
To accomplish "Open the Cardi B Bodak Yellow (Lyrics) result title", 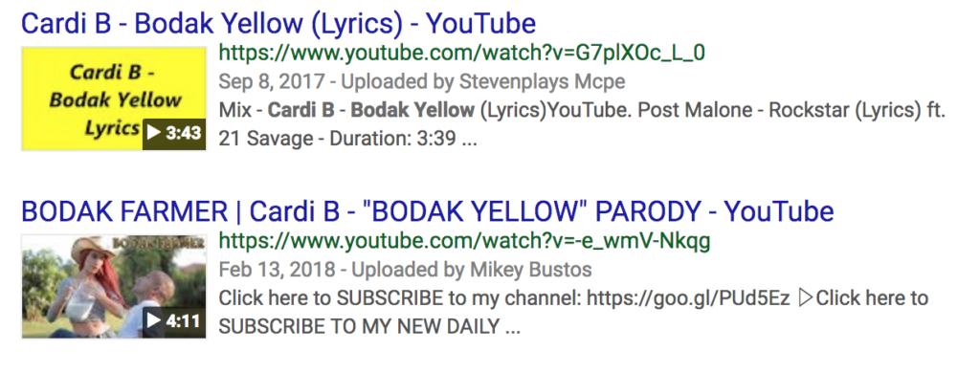I will (278, 24).
